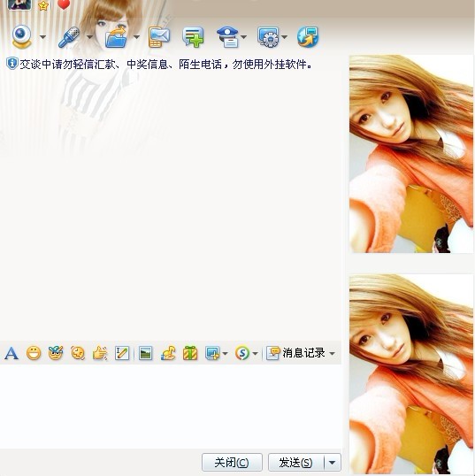Start voice chat with microphone icon
Viewport: 475px width, 476px height.
(x=69, y=37)
